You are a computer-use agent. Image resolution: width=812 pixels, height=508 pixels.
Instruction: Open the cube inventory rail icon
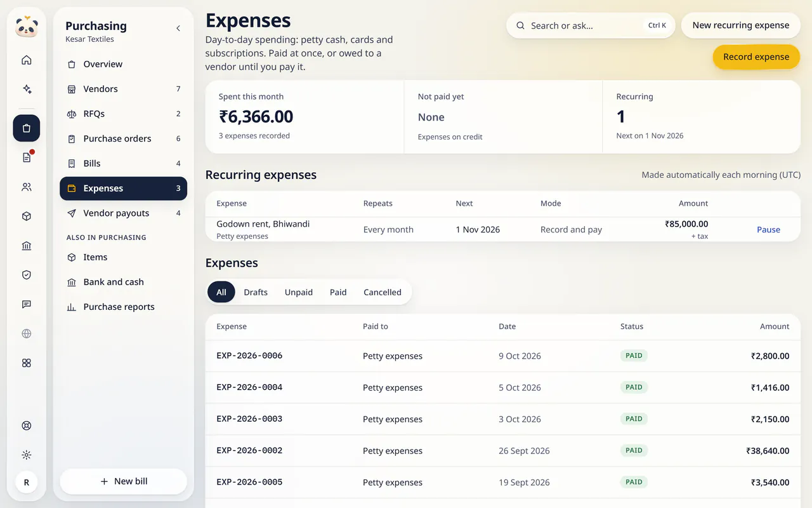pyautogui.click(x=27, y=217)
